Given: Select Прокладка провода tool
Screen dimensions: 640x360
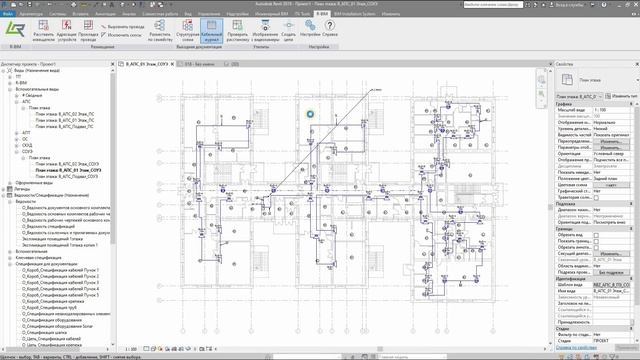Looking at the screenshot, I should (x=88, y=31).
